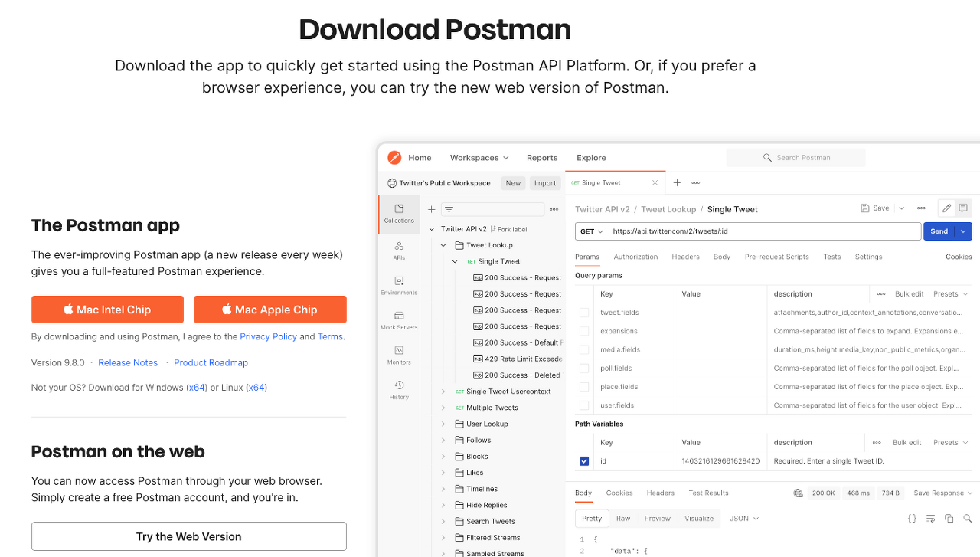Open Presets dropdown in Query params
This screenshot has height=557, width=980.
[950, 294]
